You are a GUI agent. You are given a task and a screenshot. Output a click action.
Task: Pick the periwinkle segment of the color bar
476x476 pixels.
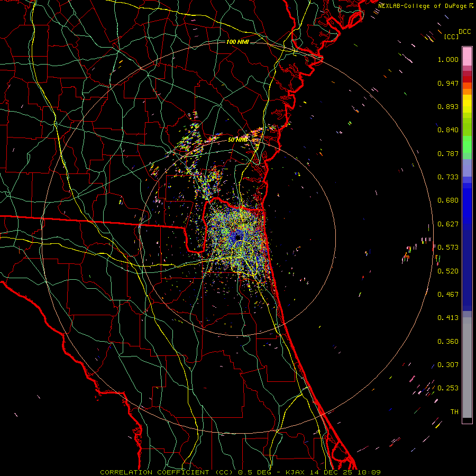467,168
